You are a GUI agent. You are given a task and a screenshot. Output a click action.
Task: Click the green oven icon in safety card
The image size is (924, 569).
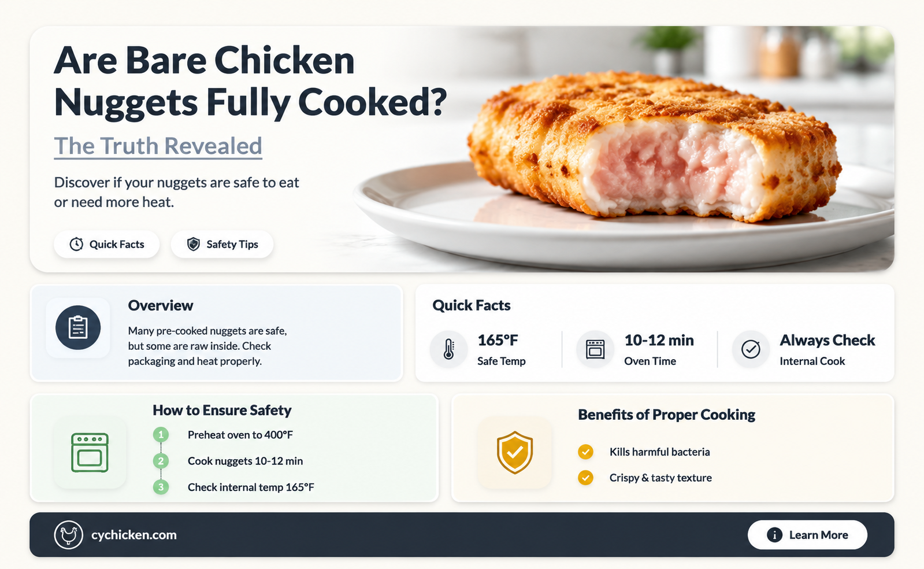tap(90, 453)
